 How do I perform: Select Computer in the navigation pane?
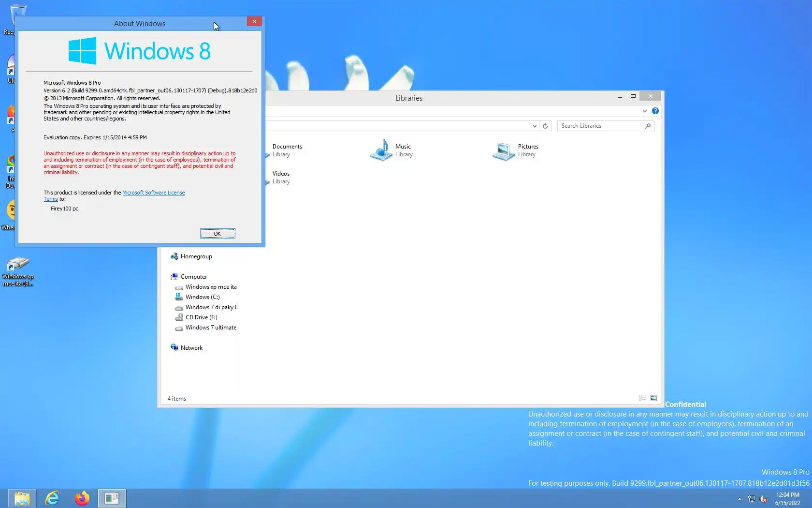point(194,277)
